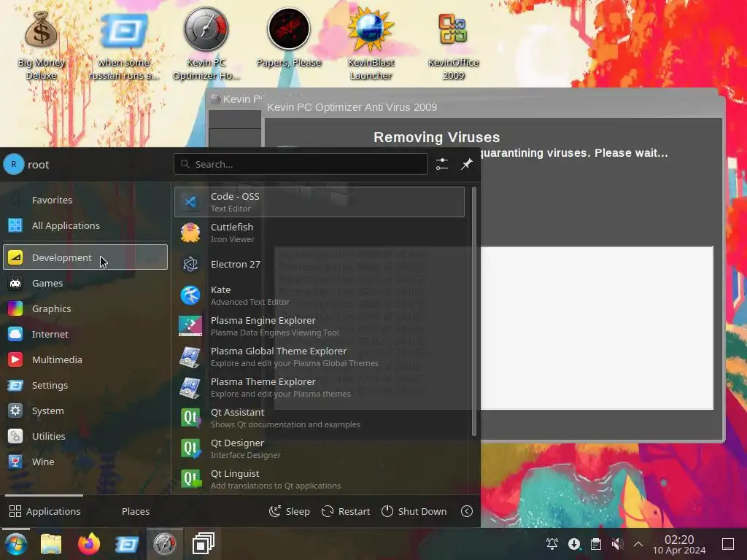Click the muted volume tray icon
Image resolution: width=747 pixels, height=560 pixels.
click(x=617, y=544)
